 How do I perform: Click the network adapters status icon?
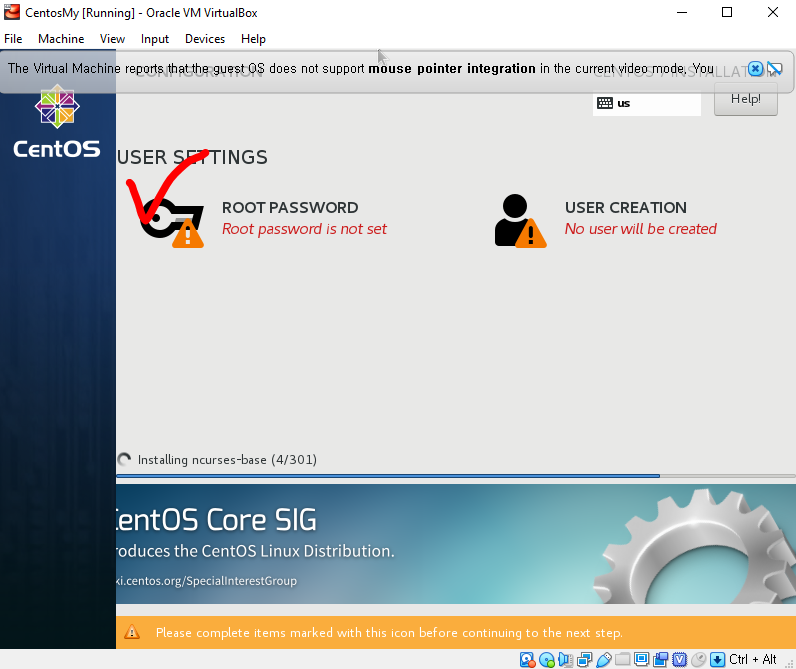coord(585,659)
